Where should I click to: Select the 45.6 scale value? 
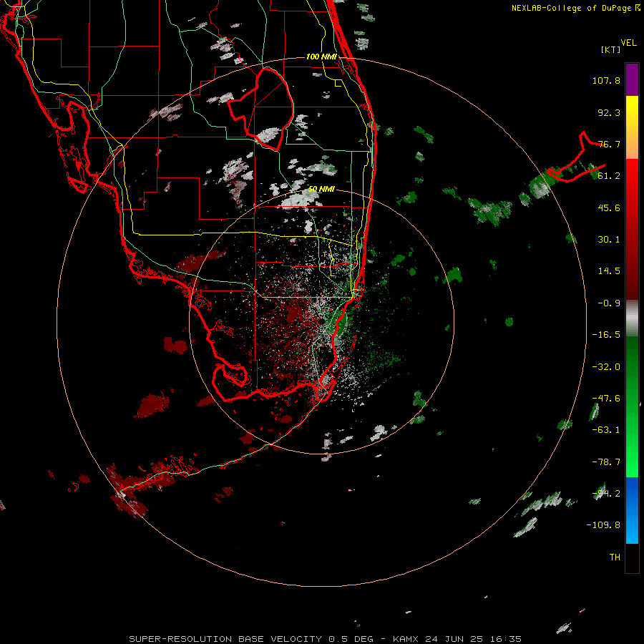click(x=609, y=208)
